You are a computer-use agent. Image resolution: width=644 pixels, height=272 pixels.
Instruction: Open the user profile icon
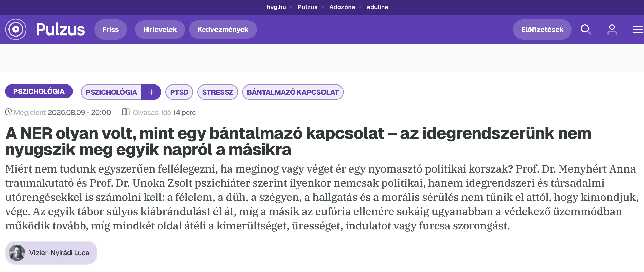tap(612, 29)
